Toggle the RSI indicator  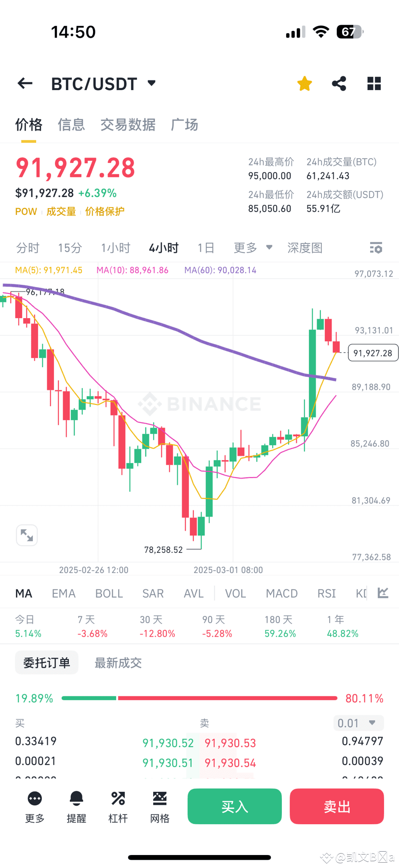pyautogui.click(x=326, y=593)
